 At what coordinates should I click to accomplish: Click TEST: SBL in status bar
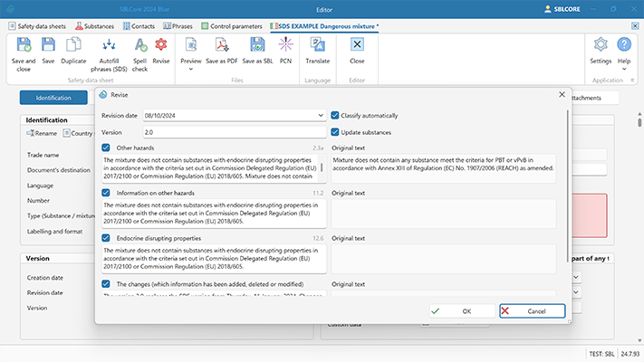pyautogui.click(x=601, y=354)
